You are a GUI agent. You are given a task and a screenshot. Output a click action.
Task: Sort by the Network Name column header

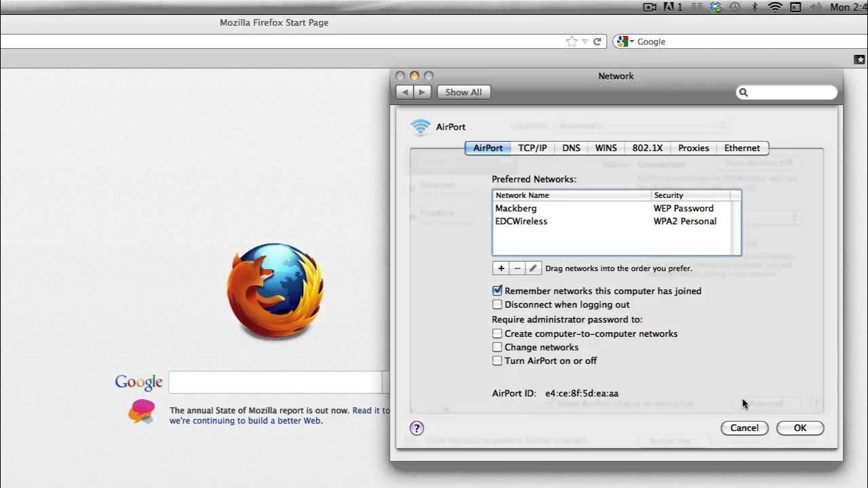pyautogui.click(x=572, y=195)
